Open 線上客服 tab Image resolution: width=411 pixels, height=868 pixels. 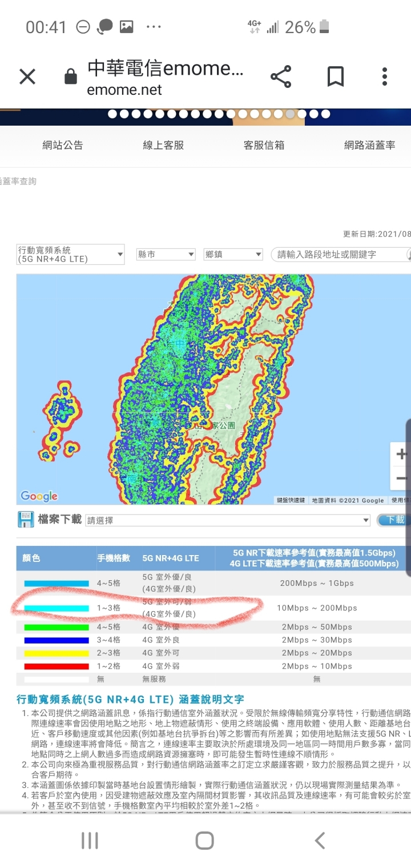point(163,145)
